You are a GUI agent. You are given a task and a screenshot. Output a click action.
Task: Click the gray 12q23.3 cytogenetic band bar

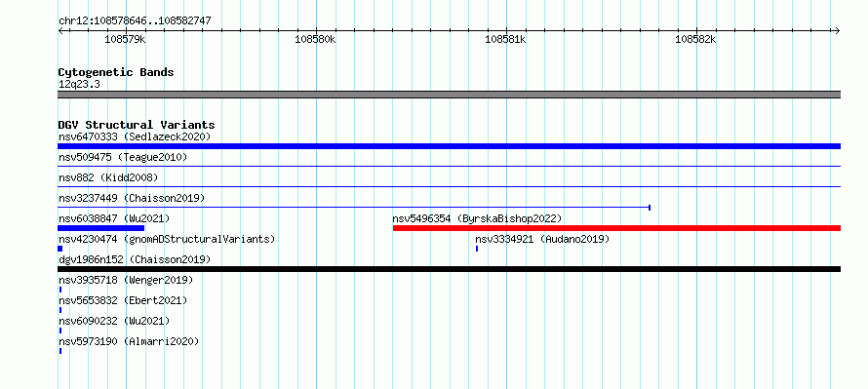pos(449,95)
